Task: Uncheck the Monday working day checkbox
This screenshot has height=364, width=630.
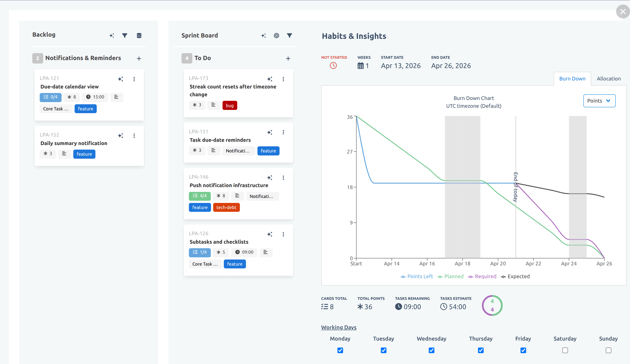Action: 340,350
